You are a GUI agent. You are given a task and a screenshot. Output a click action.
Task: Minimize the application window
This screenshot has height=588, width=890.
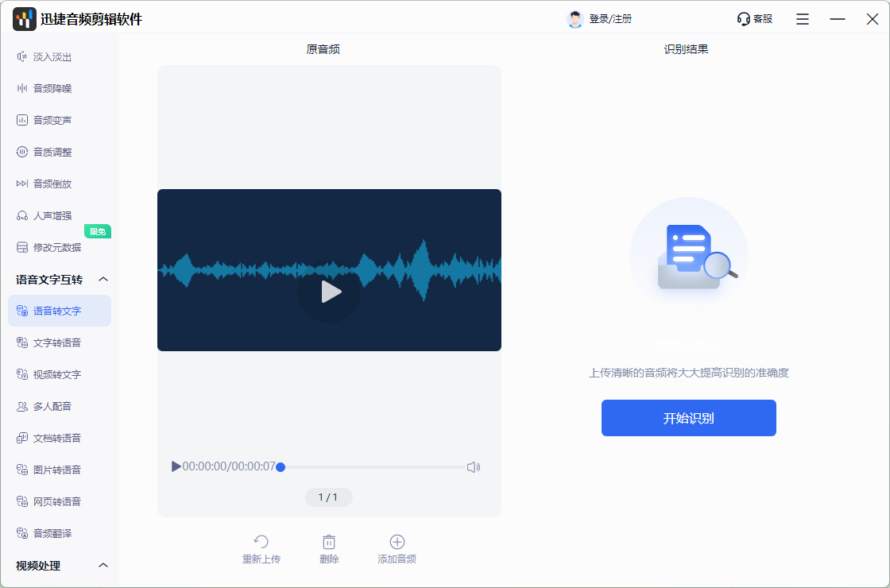(838, 19)
